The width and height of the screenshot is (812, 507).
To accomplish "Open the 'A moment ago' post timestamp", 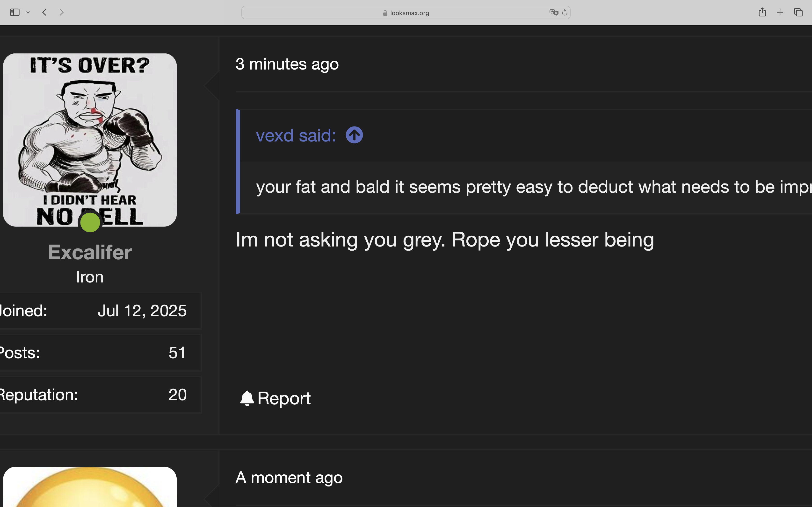I will [x=289, y=478].
